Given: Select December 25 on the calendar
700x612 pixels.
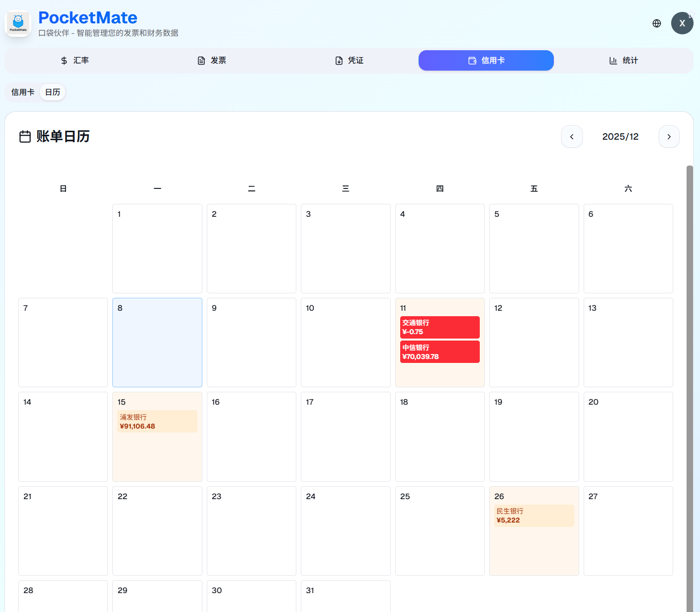Looking at the screenshot, I should [x=439, y=530].
